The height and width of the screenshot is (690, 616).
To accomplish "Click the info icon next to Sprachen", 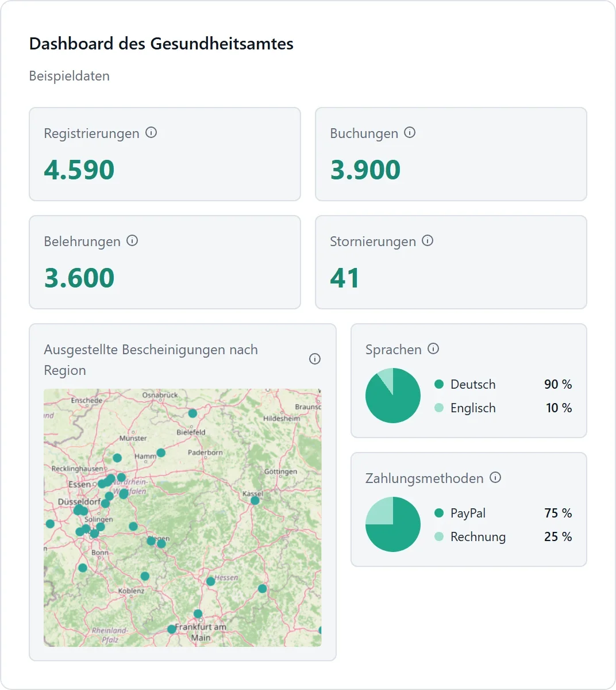I will pyautogui.click(x=434, y=349).
